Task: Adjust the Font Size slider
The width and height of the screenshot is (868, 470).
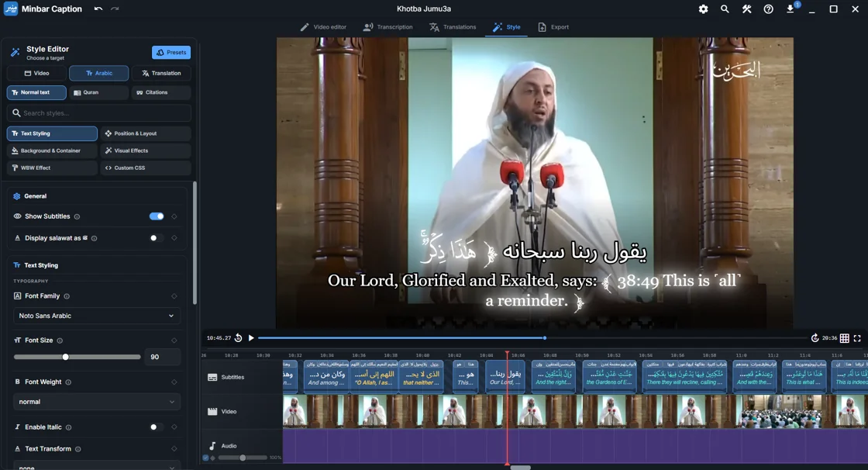Action: pos(77,357)
